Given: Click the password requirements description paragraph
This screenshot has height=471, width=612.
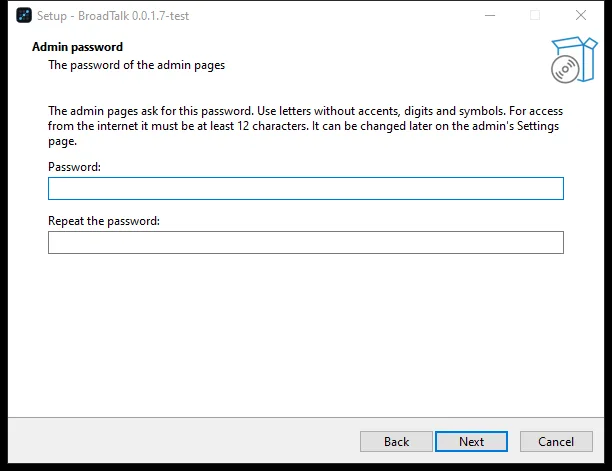Looking at the screenshot, I should [305, 126].
